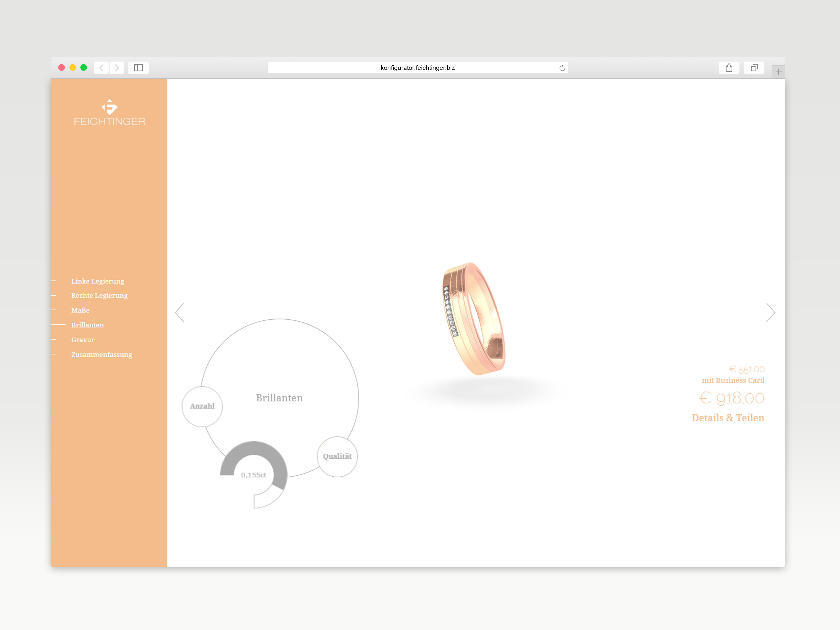Go forward with Safari forward arrow
The image size is (840, 630).
point(117,68)
